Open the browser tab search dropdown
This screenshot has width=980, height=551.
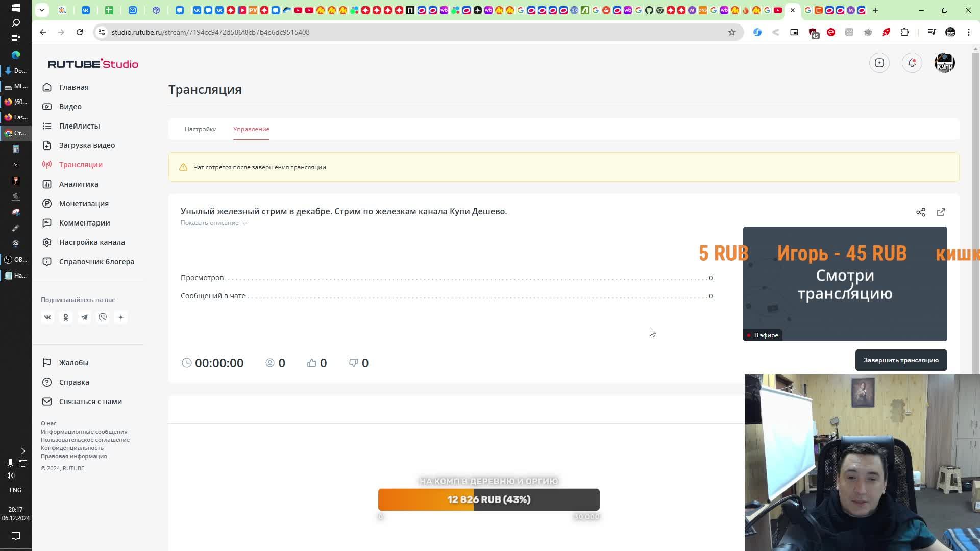42,10
